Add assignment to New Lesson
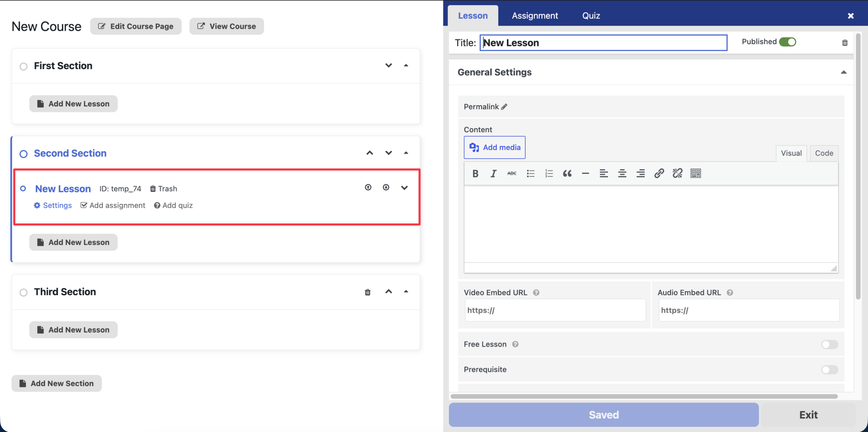 [113, 205]
